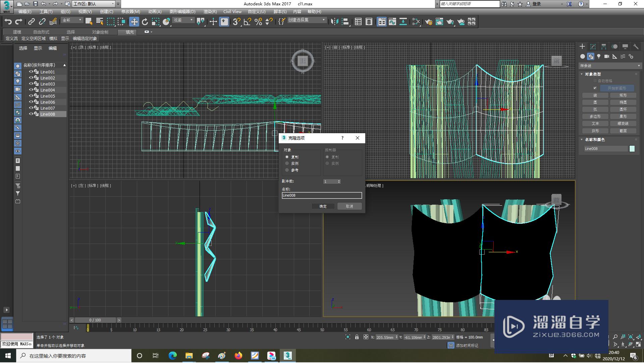Select the Select and Link tool

(31, 22)
